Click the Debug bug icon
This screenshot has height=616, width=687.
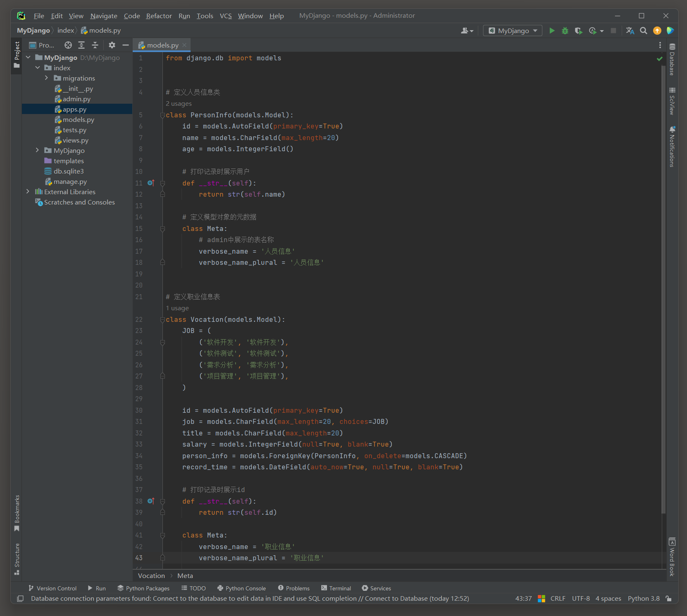[x=565, y=31]
